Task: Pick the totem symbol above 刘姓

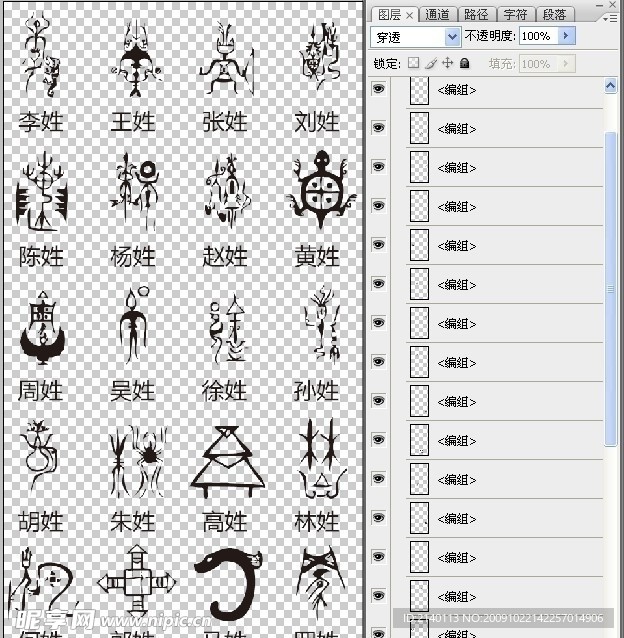Action: pyautogui.click(x=319, y=57)
